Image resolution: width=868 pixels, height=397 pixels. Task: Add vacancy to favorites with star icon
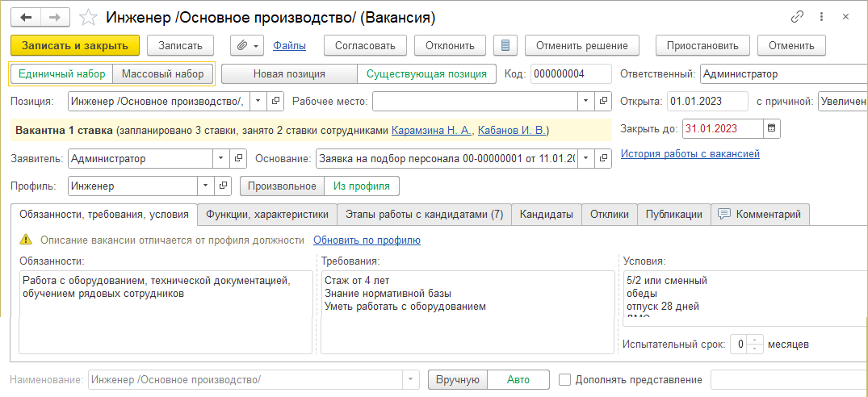(88, 19)
